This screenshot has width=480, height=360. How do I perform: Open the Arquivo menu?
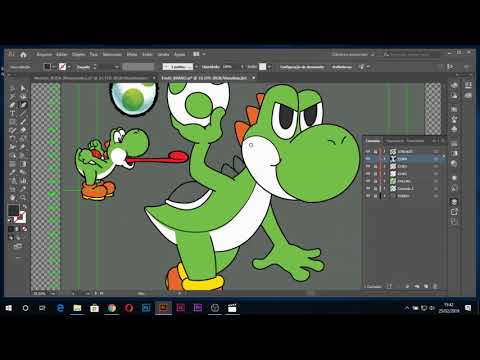[x=44, y=54]
